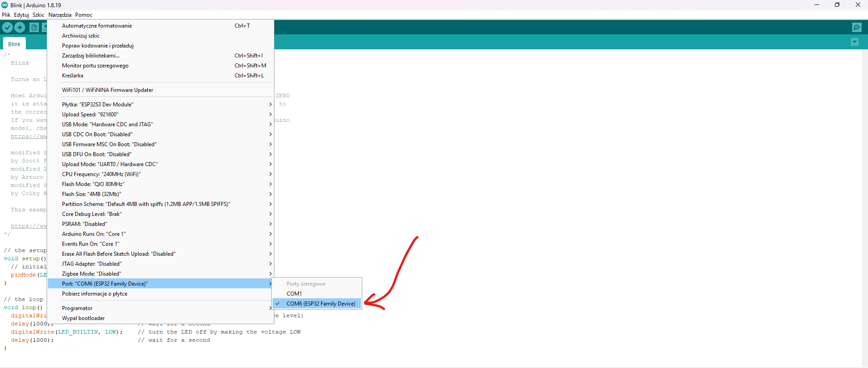This screenshot has width=868, height=368.
Task: Click the New sketch toolbar icon
Action: point(34,27)
